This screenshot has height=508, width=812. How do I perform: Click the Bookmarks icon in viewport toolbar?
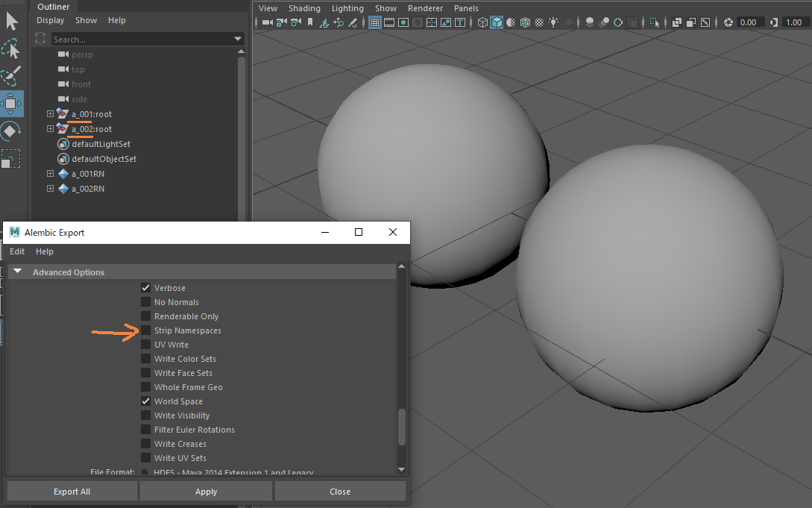click(310, 22)
